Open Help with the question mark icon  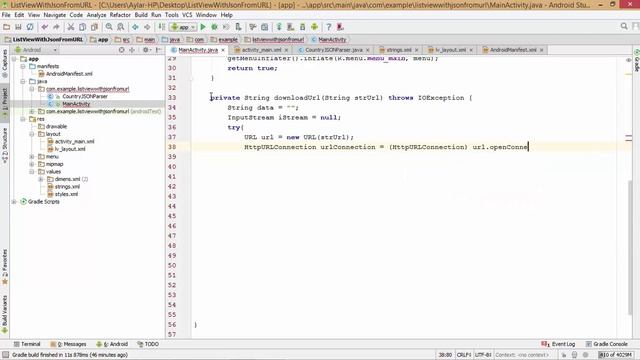tap(329, 27)
